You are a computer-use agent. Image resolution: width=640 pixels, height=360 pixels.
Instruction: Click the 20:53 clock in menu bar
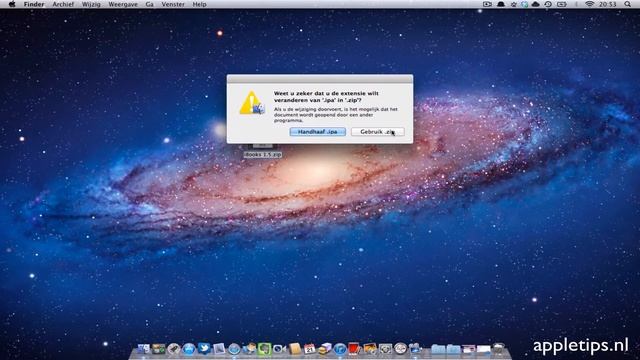point(608,4)
